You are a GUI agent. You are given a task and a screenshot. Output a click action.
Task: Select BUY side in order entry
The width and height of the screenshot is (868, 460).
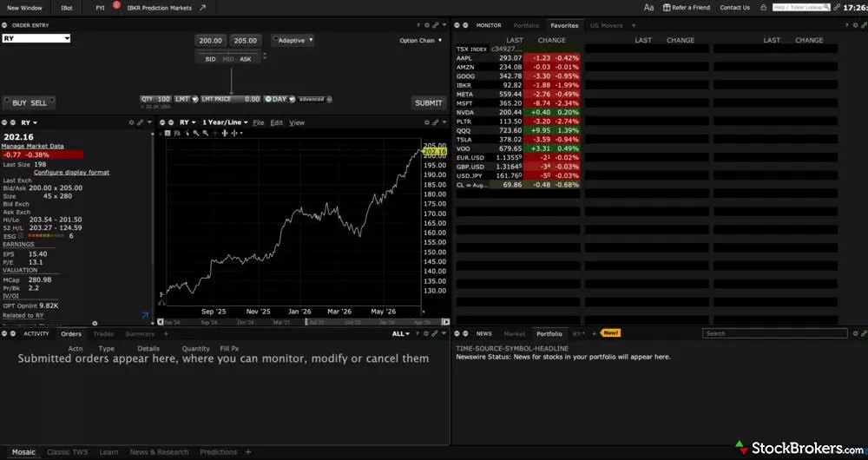(19, 103)
